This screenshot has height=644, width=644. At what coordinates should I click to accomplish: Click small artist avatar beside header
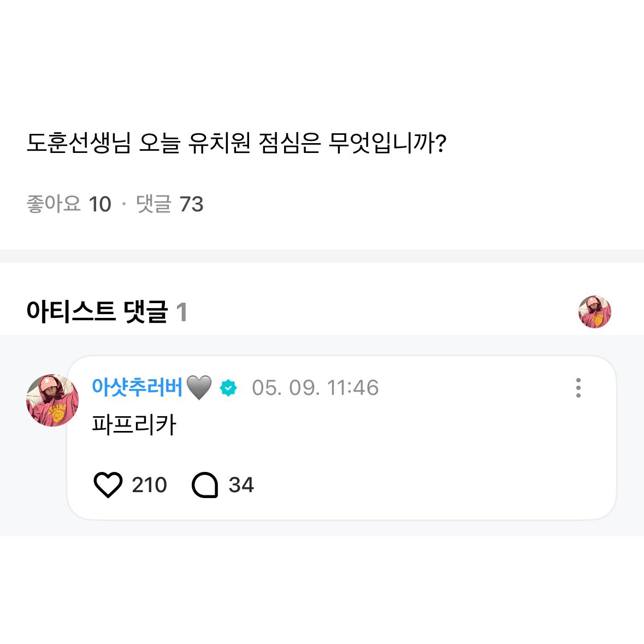[594, 312]
